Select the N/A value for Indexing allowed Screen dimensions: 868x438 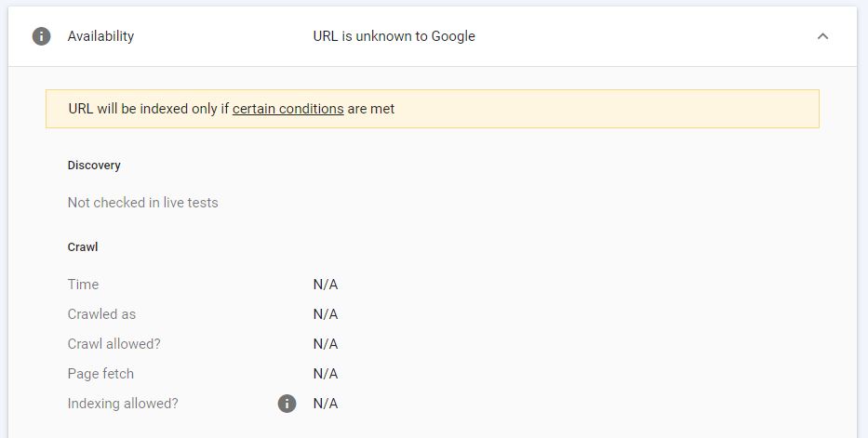326,404
